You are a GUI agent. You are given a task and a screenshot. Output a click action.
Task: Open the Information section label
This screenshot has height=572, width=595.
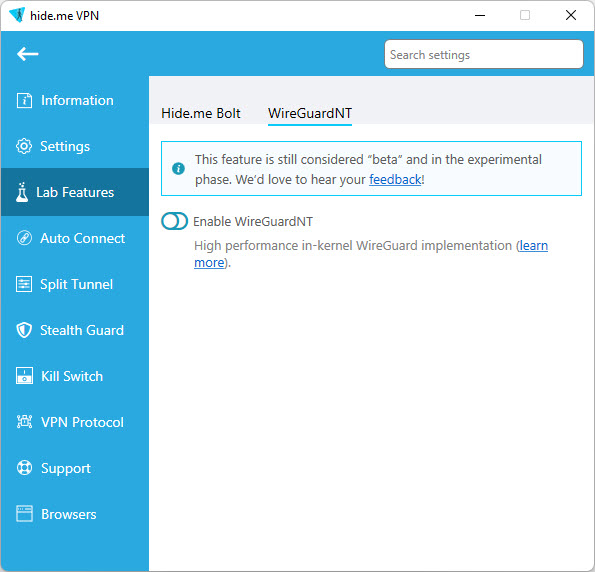(77, 101)
